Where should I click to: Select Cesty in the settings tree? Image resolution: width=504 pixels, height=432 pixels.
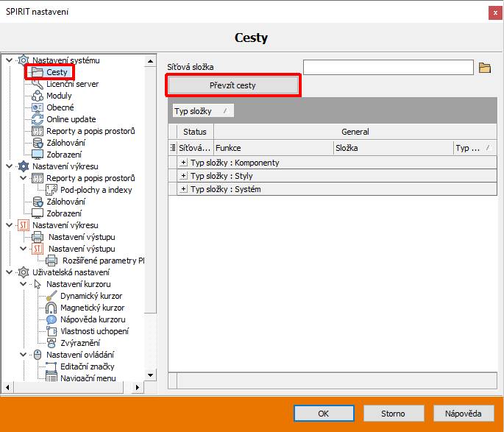(x=57, y=72)
